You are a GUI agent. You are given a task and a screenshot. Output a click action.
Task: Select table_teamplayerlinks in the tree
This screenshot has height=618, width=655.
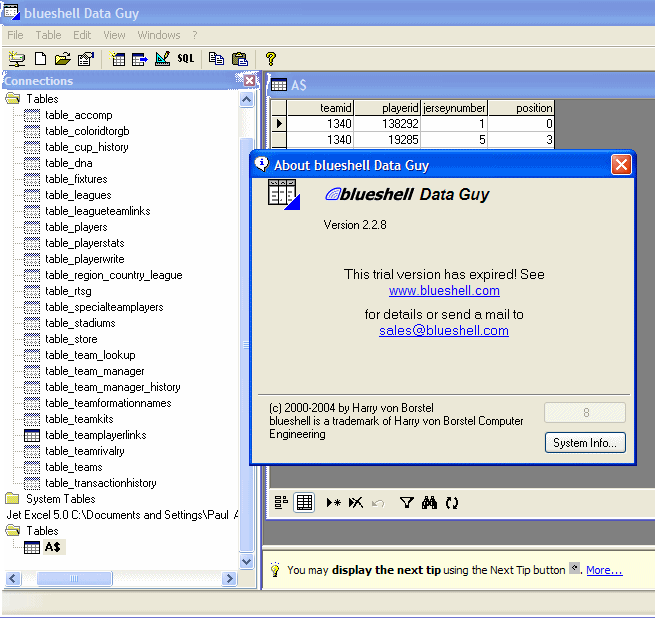tap(95, 435)
